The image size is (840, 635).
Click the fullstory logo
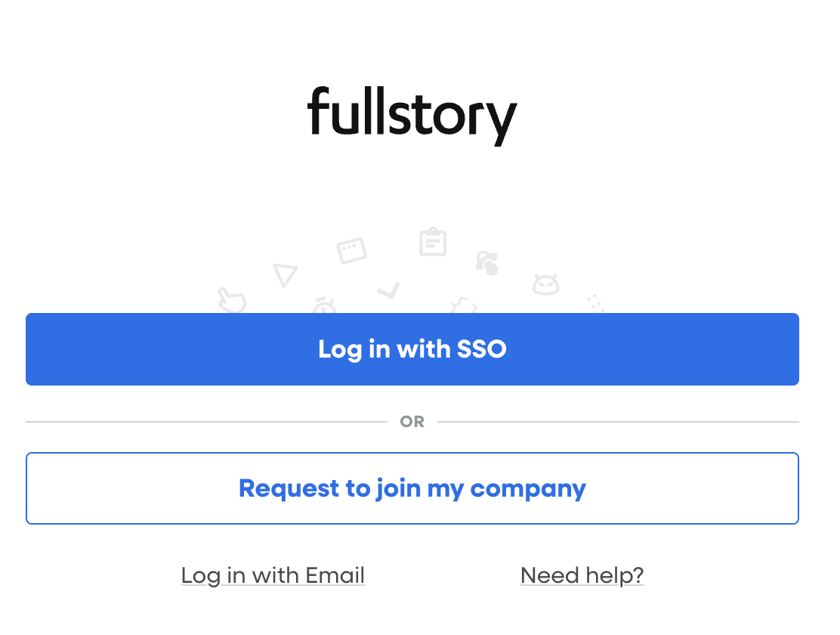tap(412, 115)
